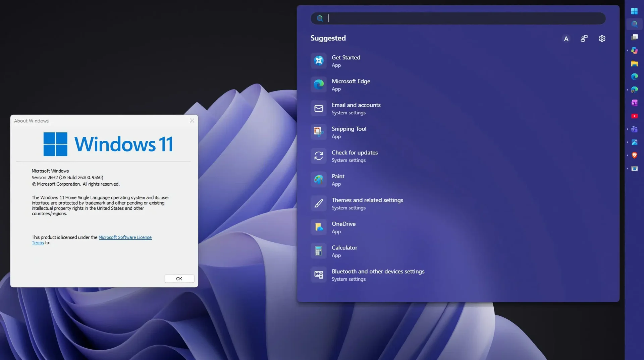Click the search box in the search panel
644x360 pixels.
pyautogui.click(x=458, y=18)
